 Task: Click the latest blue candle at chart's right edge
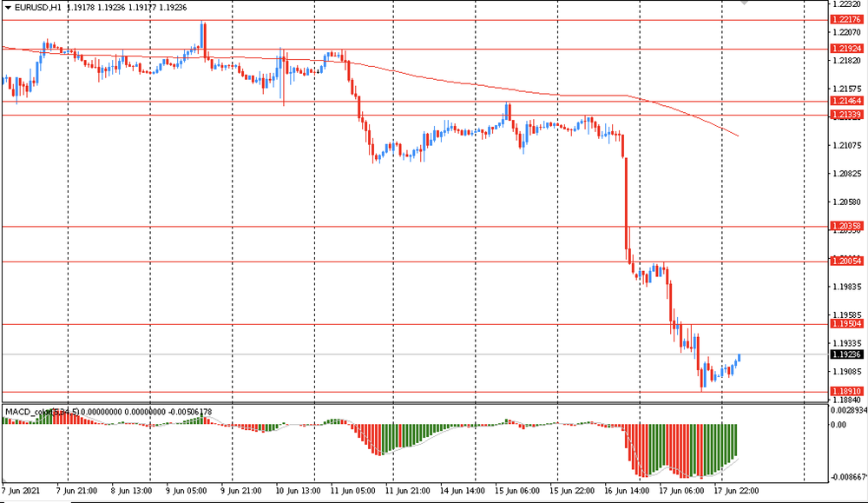click(x=739, y=358)
